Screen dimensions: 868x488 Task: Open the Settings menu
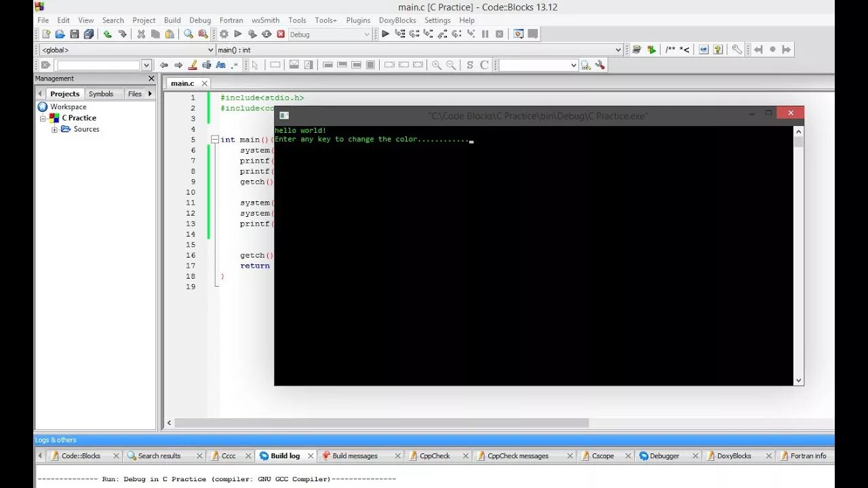click(437, 20)
